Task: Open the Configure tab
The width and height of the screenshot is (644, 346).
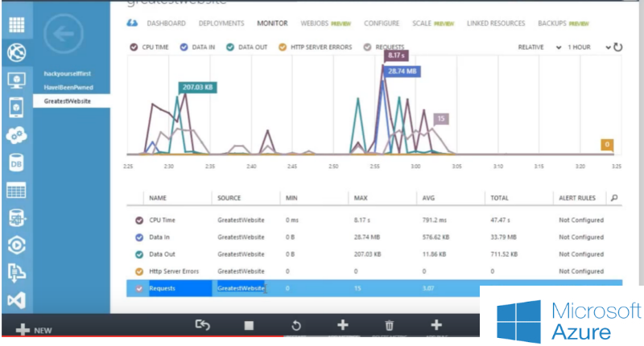Action: coord(381,23)
